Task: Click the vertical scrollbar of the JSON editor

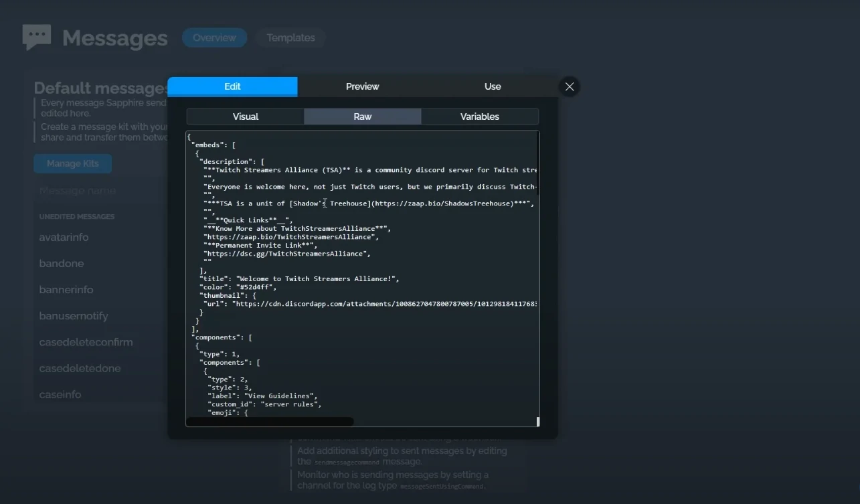Action: [x=538, y=163]
